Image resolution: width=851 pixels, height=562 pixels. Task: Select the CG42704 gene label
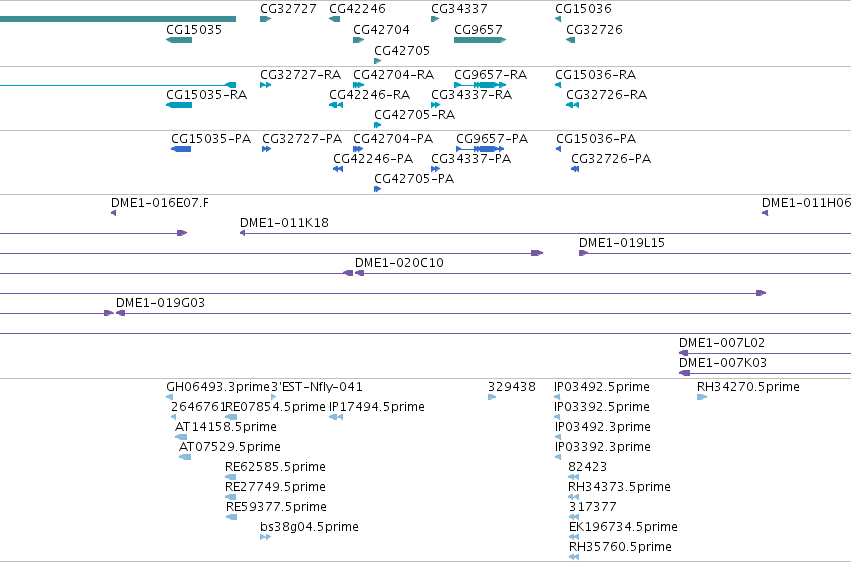pyautogui.click(x=381, y=30)
